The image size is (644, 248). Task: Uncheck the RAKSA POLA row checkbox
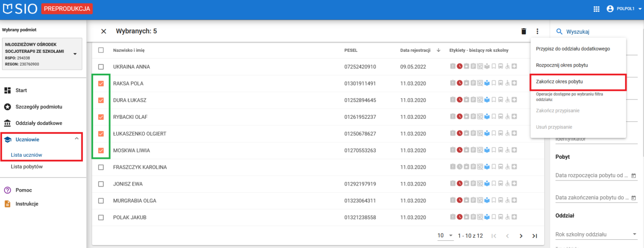101,84
